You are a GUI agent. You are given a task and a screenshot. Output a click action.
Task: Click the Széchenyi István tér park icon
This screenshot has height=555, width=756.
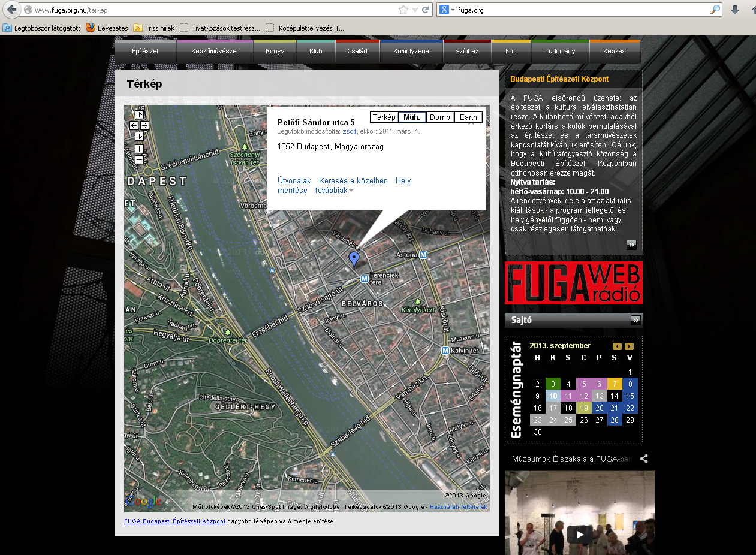pyautogui.click(x=244, y=147)
